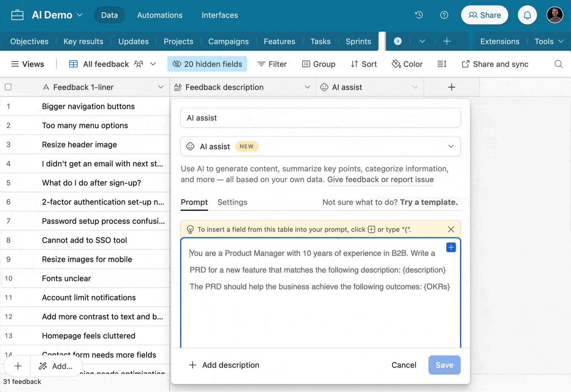
Task: Click Feedback description long text icon
Action: (x=178, y=87)
